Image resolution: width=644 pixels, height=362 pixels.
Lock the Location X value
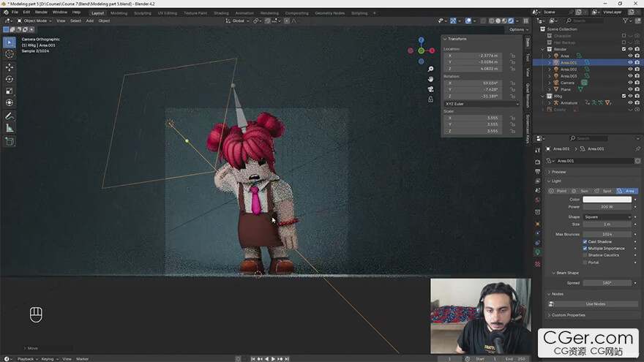pos(512,56)
